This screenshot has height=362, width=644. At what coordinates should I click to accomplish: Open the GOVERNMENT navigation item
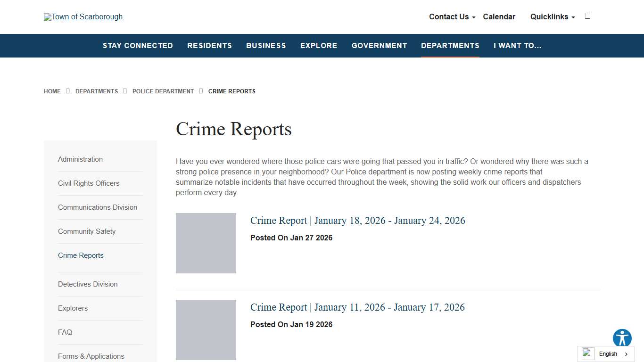coord(379,46)
